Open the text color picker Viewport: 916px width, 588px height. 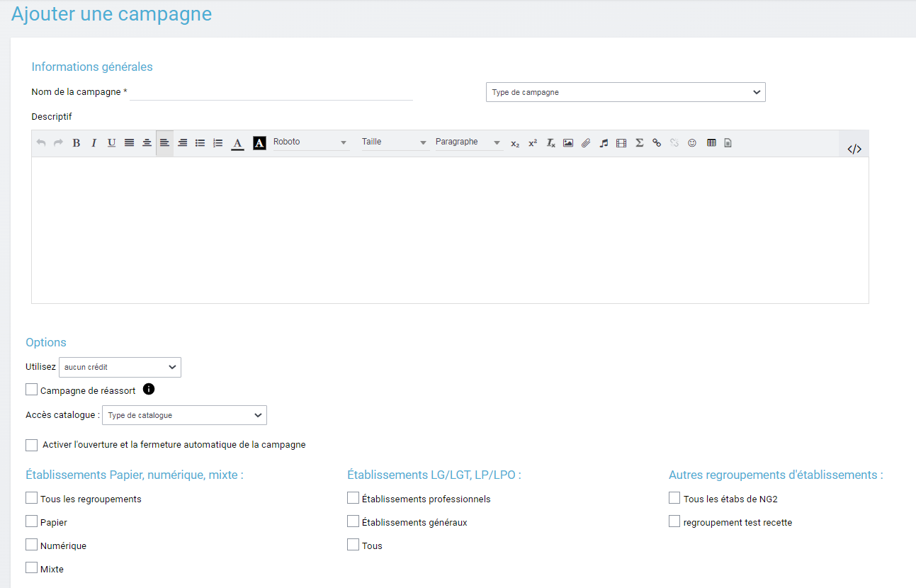click(x=237, y=143)
